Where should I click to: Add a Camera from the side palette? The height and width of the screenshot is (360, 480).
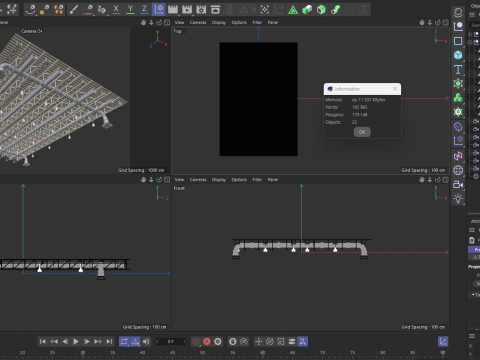[458, 184]
